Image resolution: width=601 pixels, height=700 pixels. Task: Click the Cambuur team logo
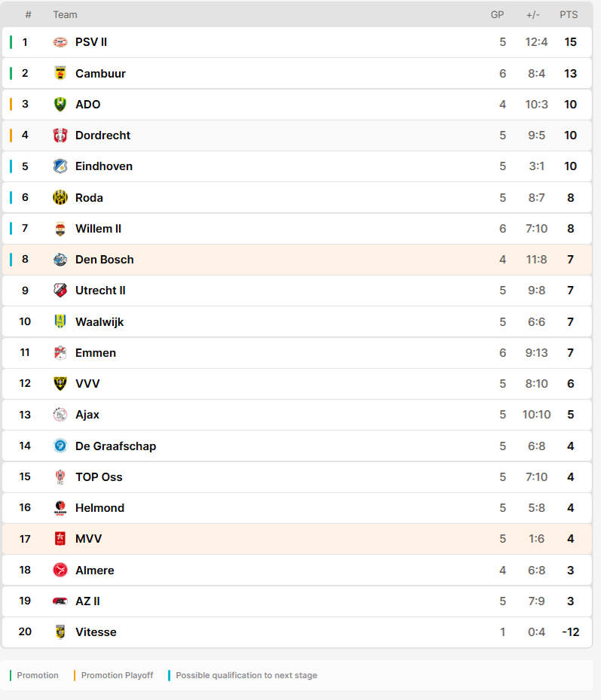click(60, 73)
